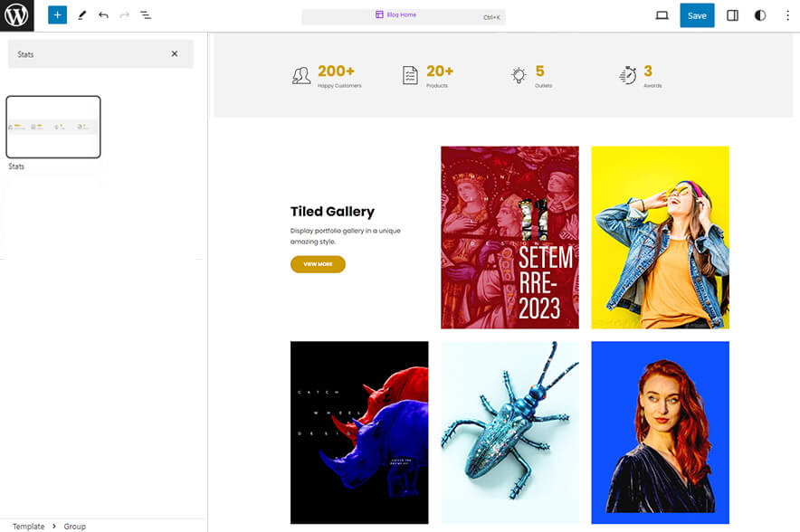
Task: Insert the Stats pattern thumbnail
Action: point(53,127)
